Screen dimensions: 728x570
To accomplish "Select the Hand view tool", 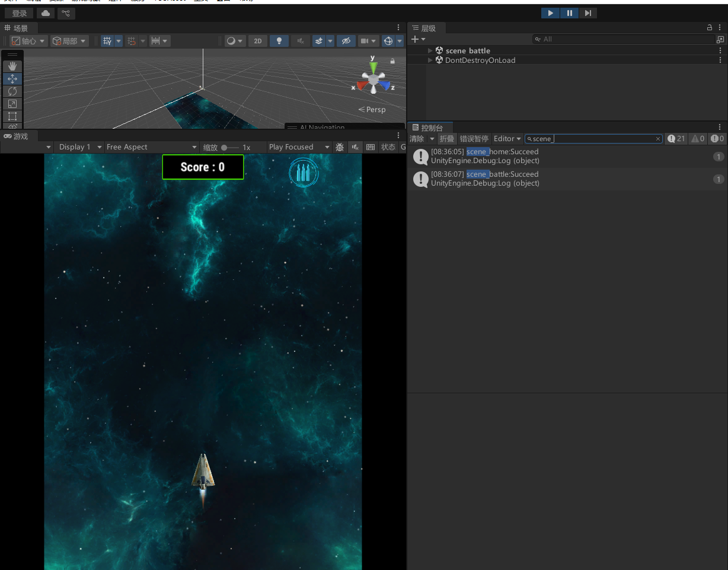I will [12, 66].
